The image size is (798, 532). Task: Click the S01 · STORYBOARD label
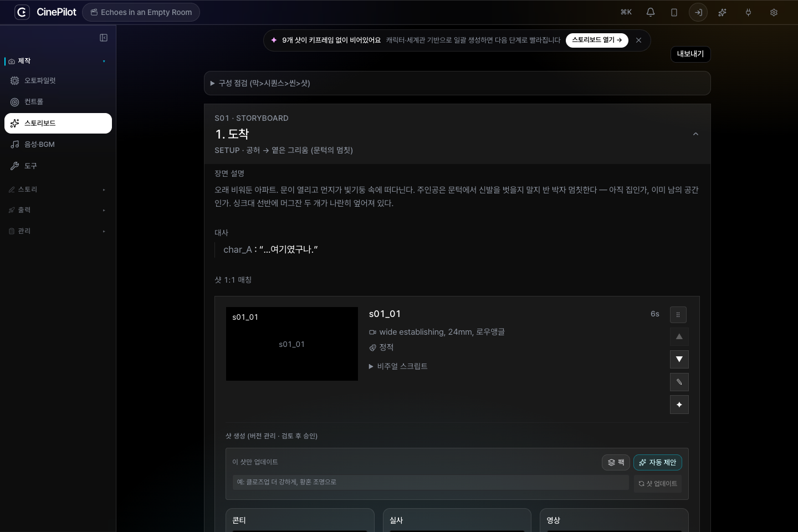tap(252, 118)
